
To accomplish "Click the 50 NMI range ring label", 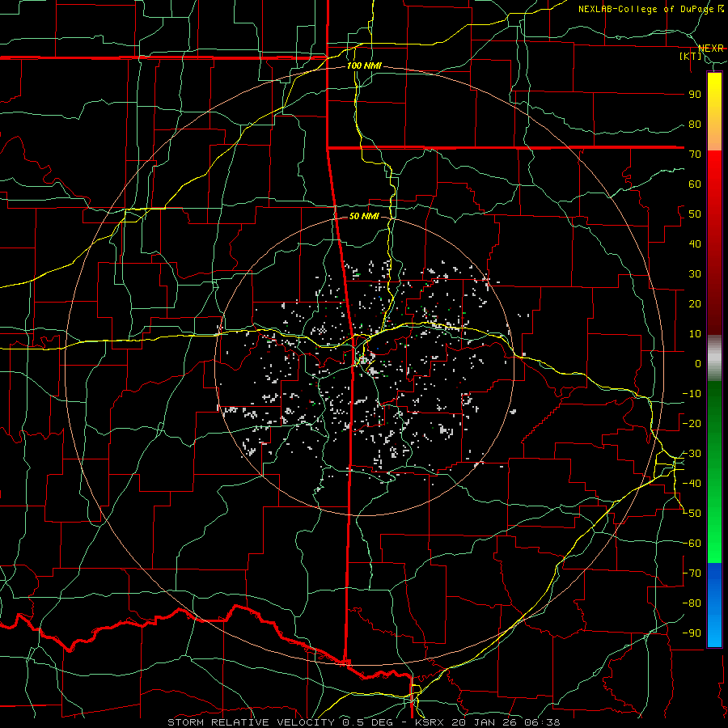I will point(364,216).
